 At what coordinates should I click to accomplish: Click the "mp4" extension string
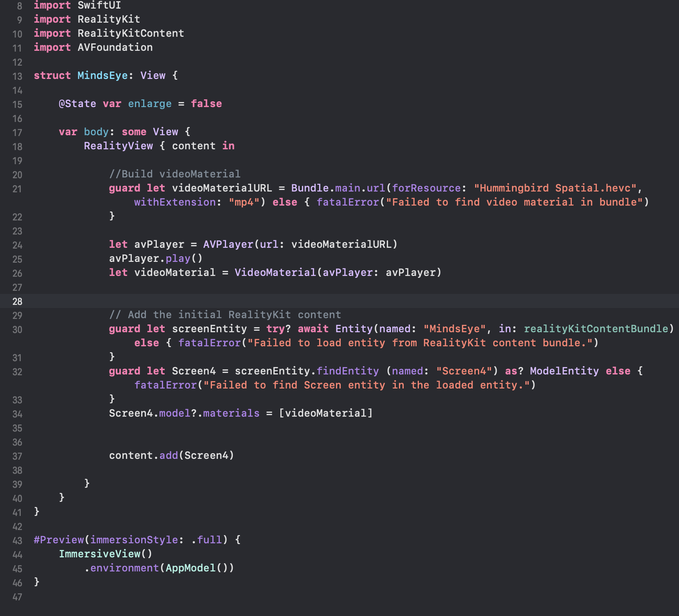tap(244, 202)
